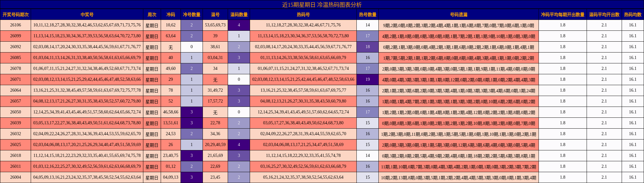Click cold code cell 13,51,61
Image resolution: width=644 pixels, height=183 pixels.
(171, 123)
